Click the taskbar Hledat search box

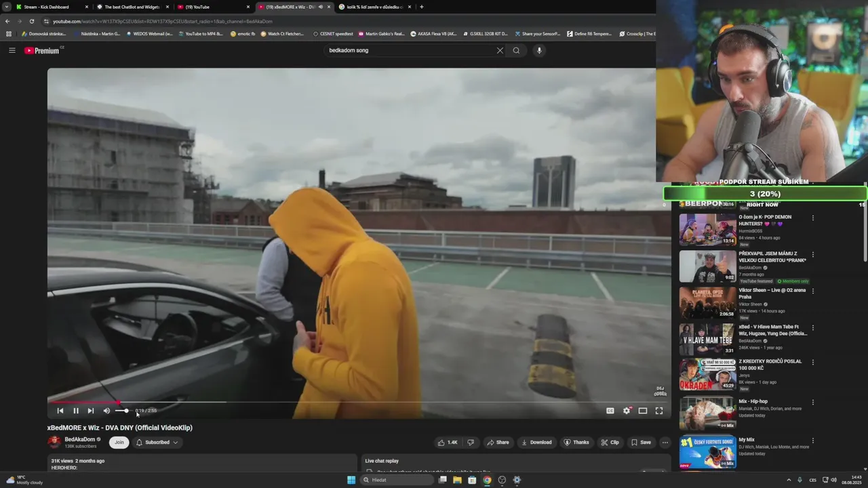[397, 480]
